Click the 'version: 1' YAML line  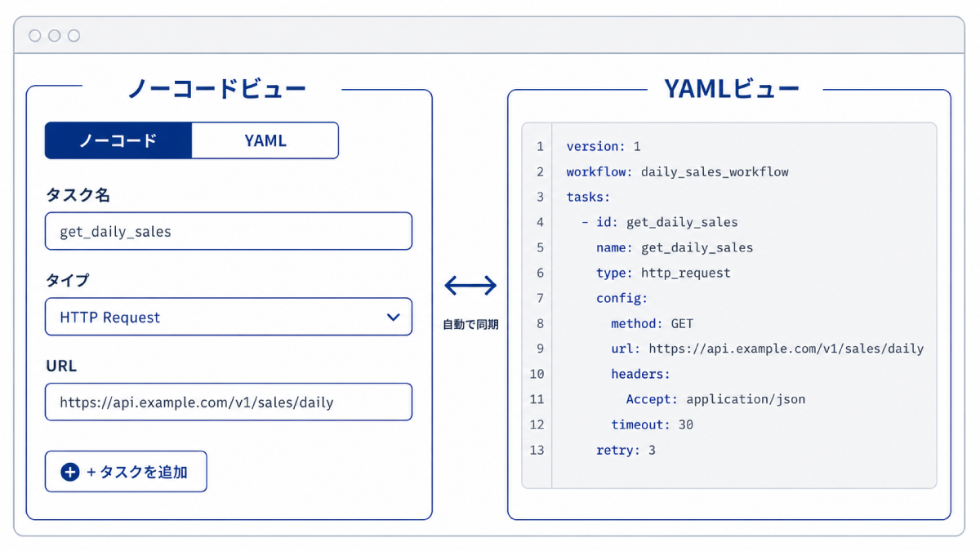604,147
